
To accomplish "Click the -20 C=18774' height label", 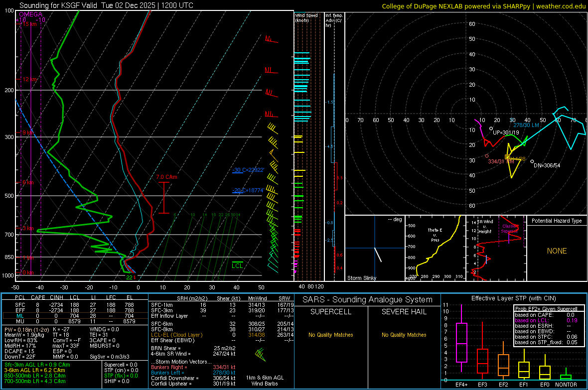I will [248, 190].
